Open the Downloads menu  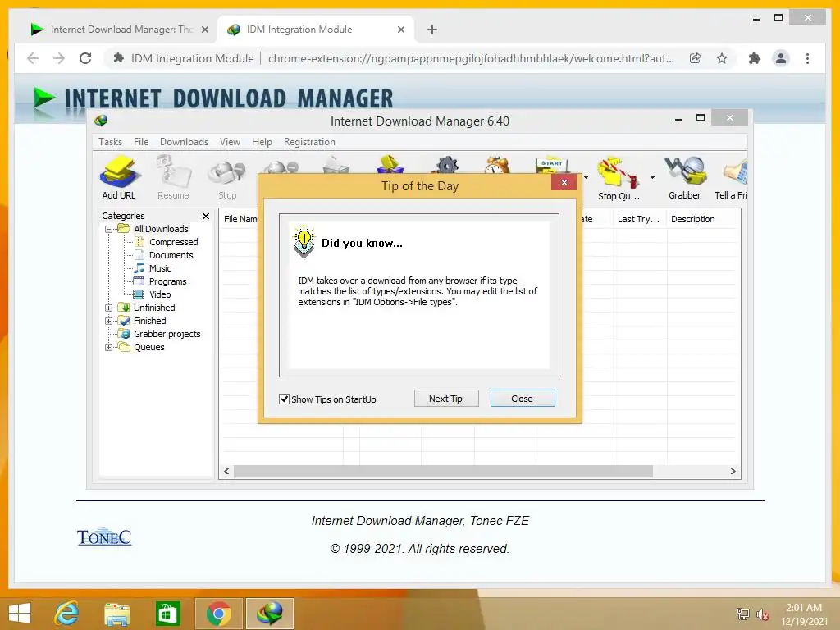click(184, 142)
